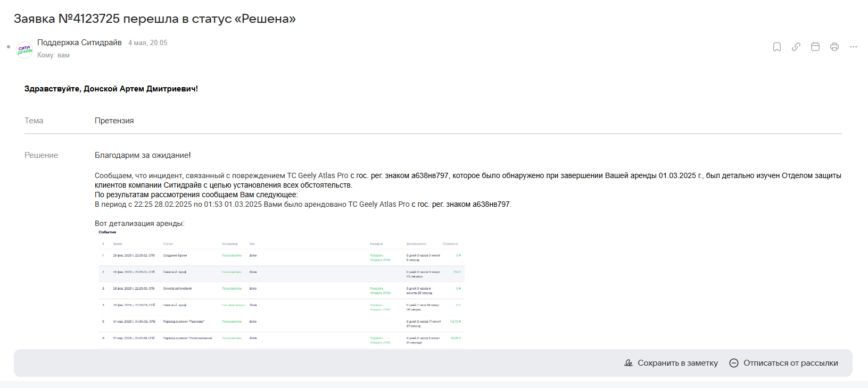Click the line 'По результатам рассмотрения сообщаем Вам следующее:'
The width and height of the screenshot is (868, 388).
[x=196, y=195]
